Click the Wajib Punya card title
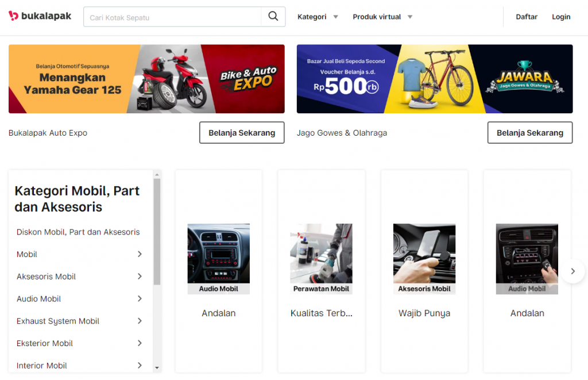 (424, 313)
